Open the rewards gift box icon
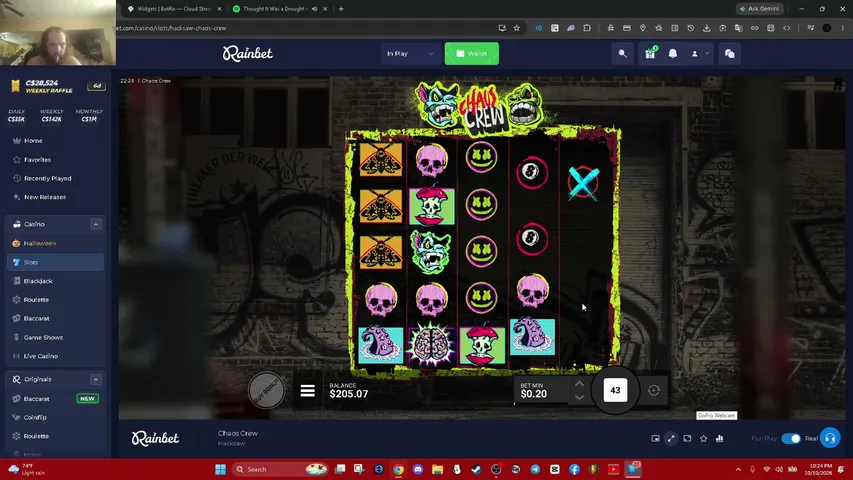 point(650,53)
